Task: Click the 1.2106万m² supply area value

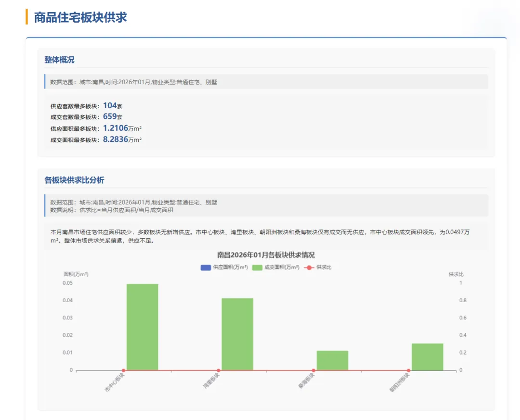Action: coord(122,128)
